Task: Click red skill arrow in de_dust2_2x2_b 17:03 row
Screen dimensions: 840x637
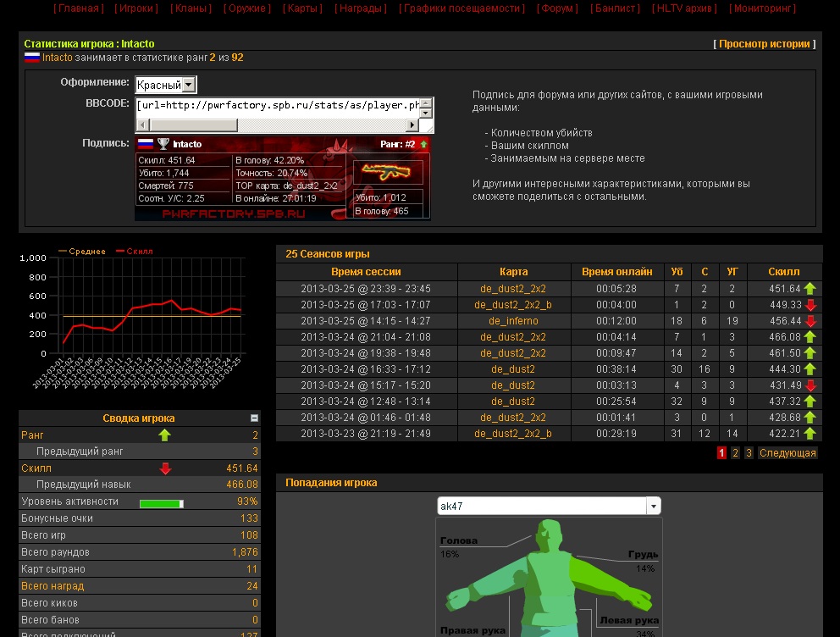Action: pos(810,305)
